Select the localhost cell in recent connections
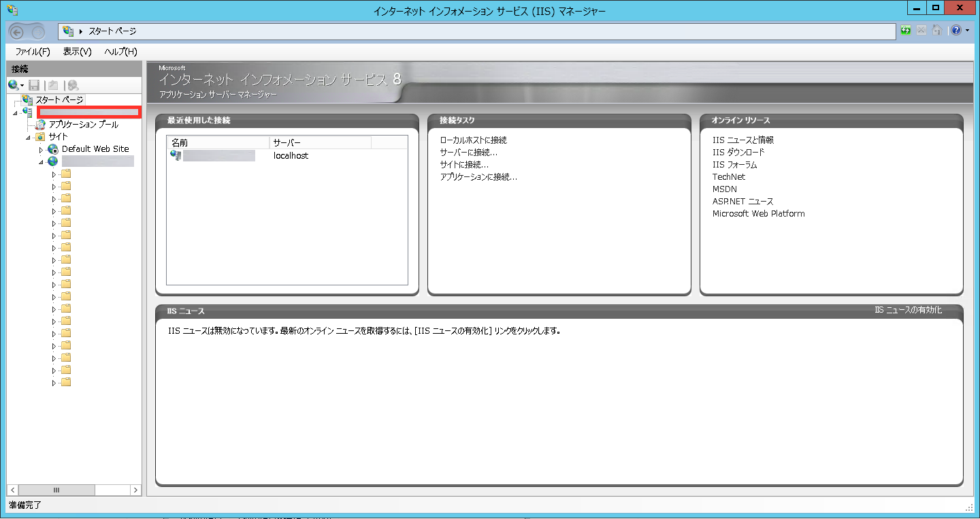The width and height of the screenshot is (980, 519). (291, 155)
